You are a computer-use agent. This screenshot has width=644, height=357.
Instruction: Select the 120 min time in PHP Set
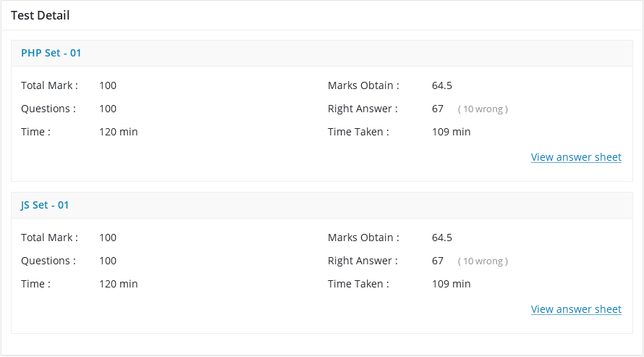pos(118,132)
